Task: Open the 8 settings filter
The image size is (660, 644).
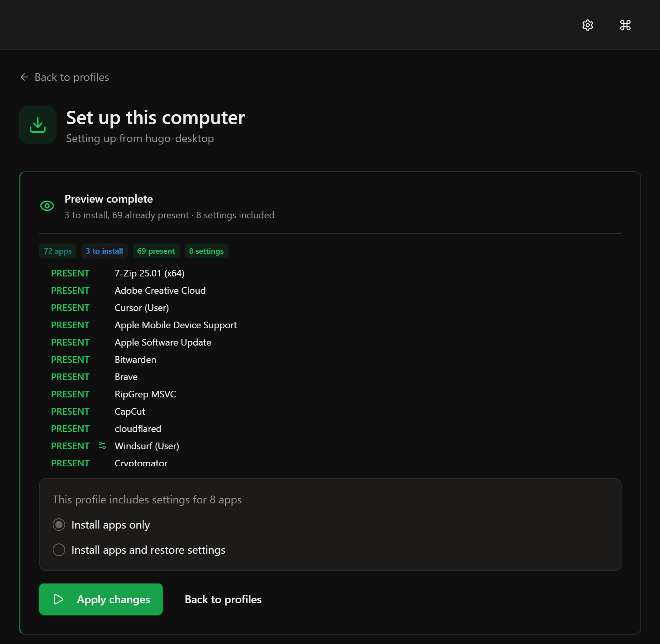Action: click(x=206, y=251)
